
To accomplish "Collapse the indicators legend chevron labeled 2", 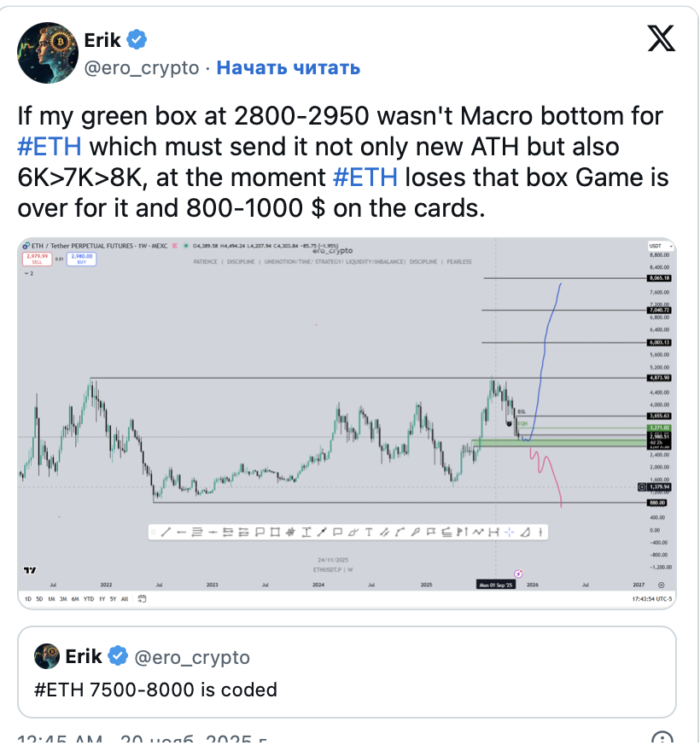I will click(30, 274).
